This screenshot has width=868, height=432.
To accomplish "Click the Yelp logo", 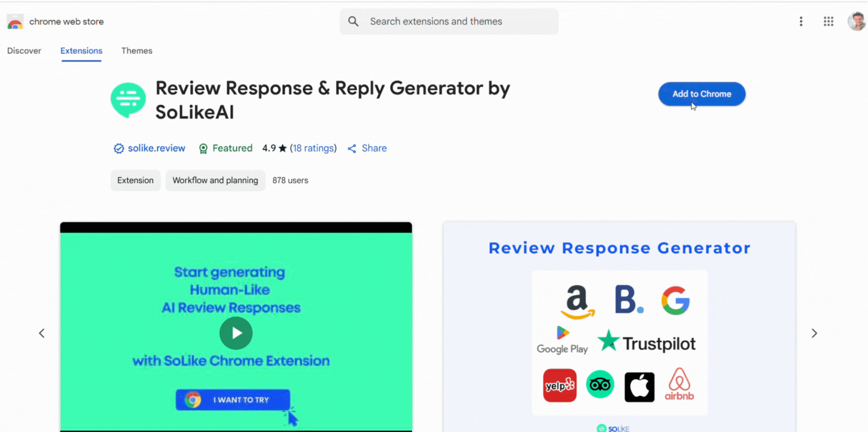I will [x=560, y=386].
